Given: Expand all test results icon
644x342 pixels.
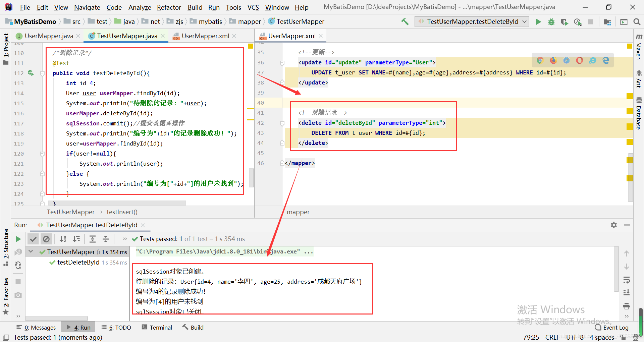Looking at the screenshot, I should coord(93,239).
